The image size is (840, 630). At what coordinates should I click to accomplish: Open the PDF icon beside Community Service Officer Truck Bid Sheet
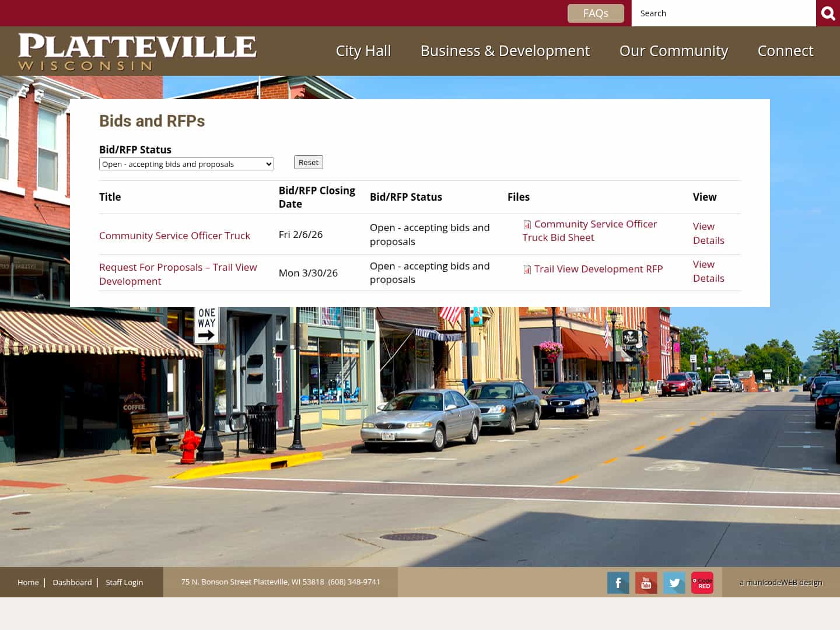pyautogui.click(x=527, y=225)
